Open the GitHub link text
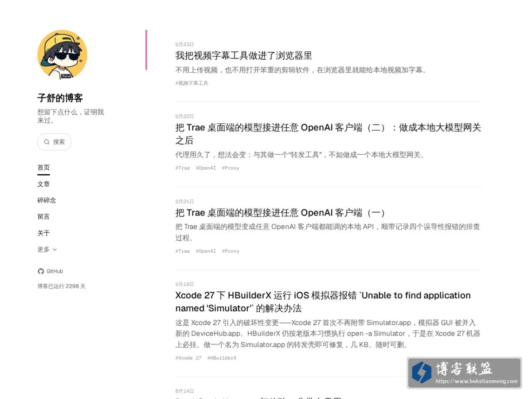This screenshot has height=399, width=532. tap(55, 271)
